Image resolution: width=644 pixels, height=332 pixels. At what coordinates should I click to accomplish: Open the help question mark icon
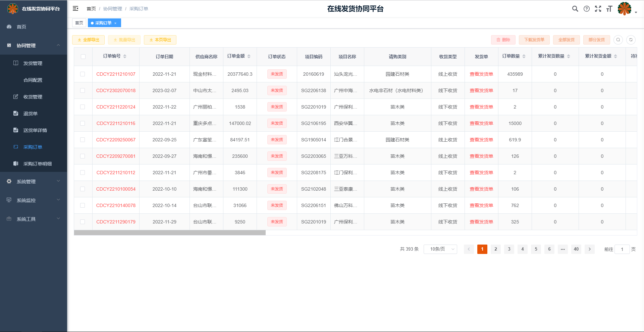(x=586, y=9)
